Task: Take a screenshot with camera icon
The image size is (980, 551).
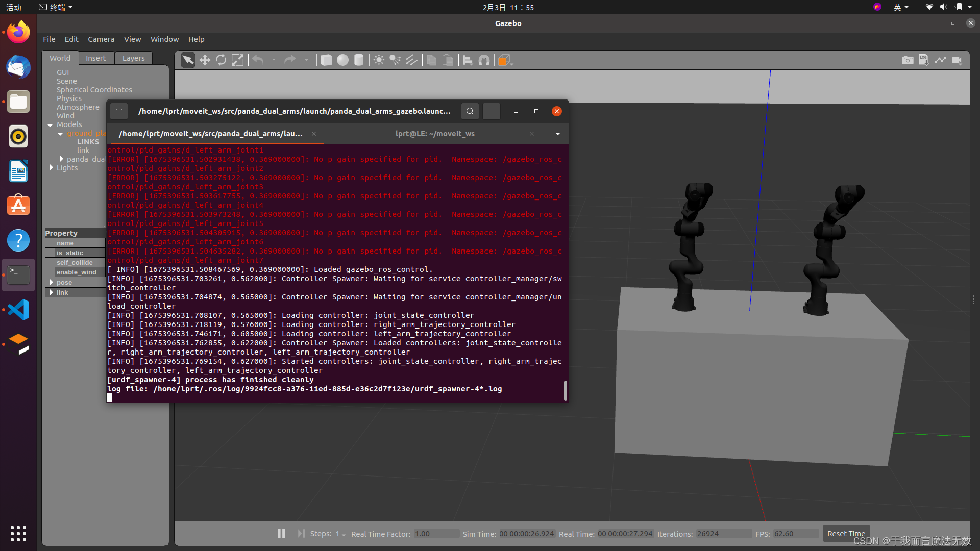Action: pyautogui.click(x=907, y=60)
